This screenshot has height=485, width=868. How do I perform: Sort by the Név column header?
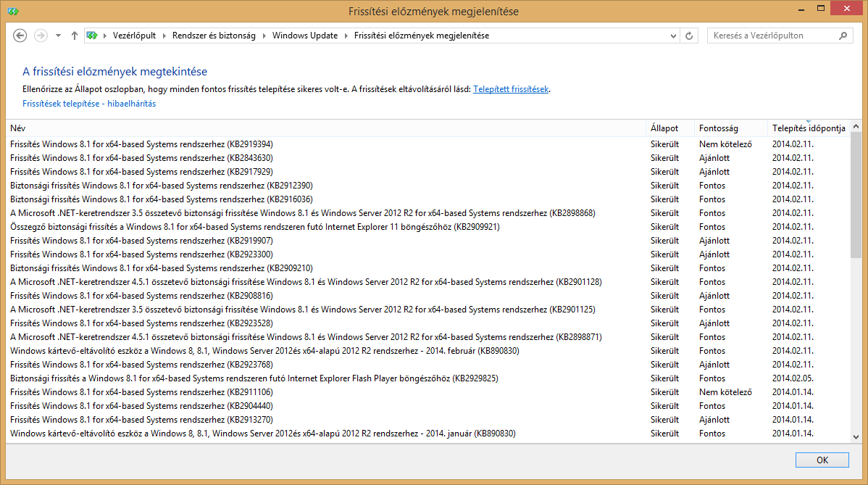pyautogui.click(x=326, y=128)
